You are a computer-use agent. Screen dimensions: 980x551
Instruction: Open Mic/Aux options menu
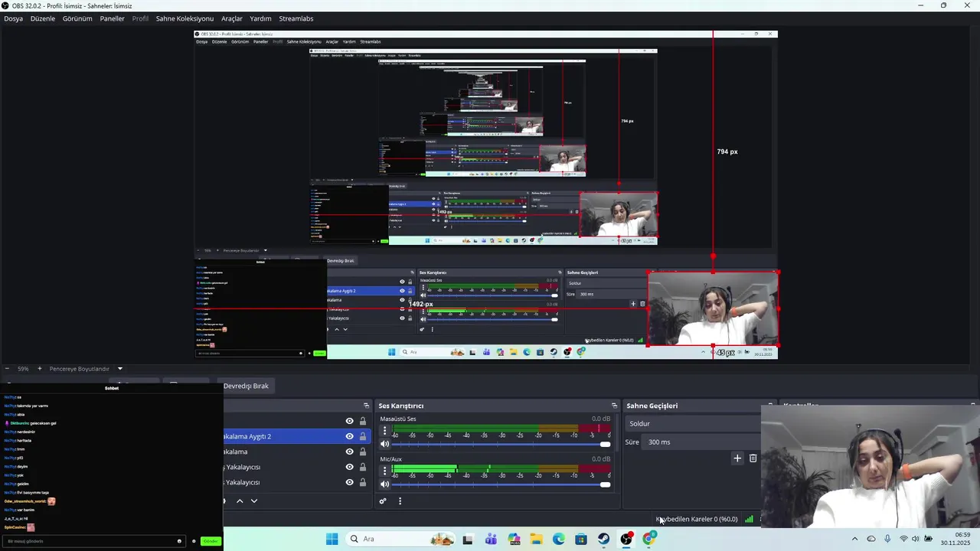click(x=384, y=471)
